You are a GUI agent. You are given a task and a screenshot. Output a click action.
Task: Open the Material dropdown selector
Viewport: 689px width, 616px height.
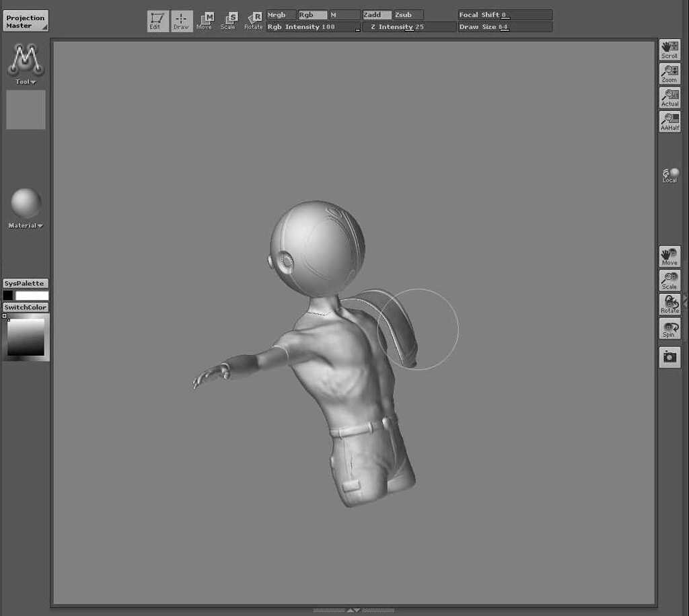(x=24, y=225)
